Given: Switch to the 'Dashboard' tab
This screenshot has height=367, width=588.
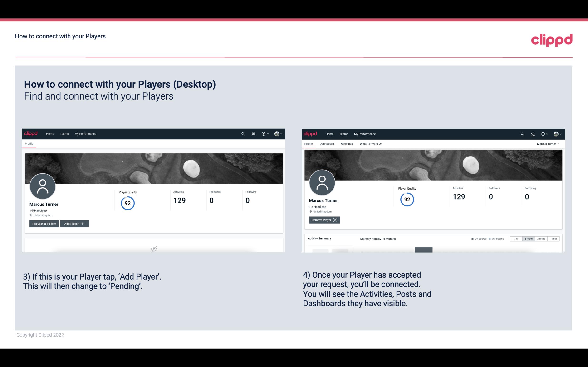Looking at the screenshot, I should [327, 144].
